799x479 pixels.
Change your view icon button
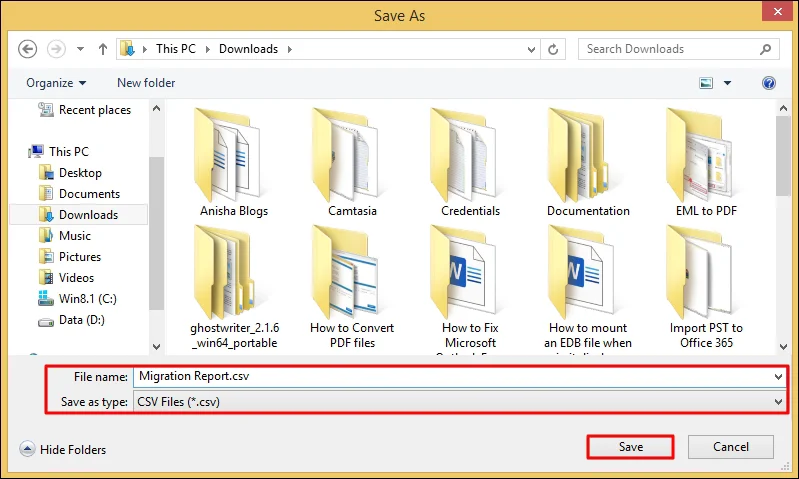pyautogui.click(x=706, y=83)
